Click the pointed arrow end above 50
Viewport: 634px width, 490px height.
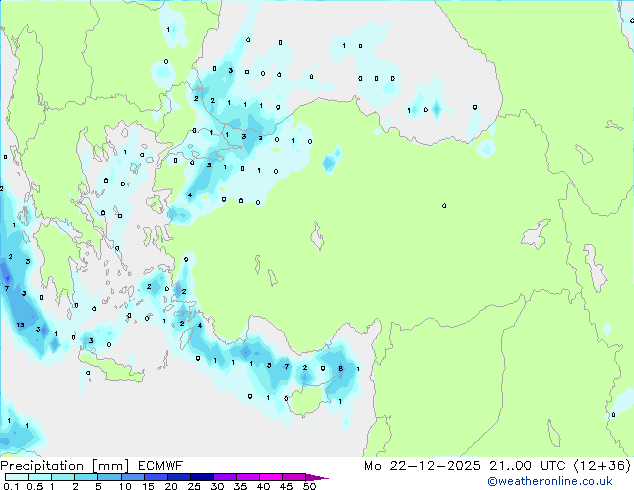pyautogui.click(x=317, y=477)
